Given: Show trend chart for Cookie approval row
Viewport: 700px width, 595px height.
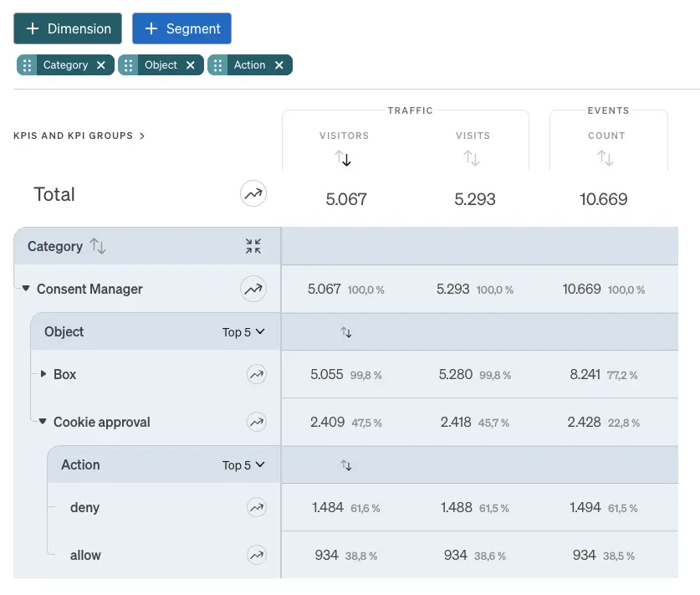Looking at the screenshot, I should 256,423.
